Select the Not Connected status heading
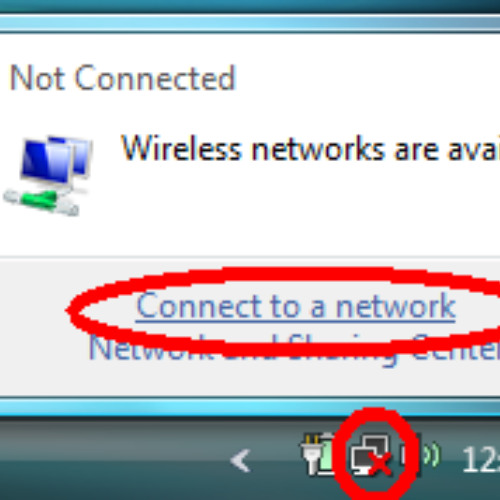The height and width of the screenshot is (500, 500). [x=123, y=78]
